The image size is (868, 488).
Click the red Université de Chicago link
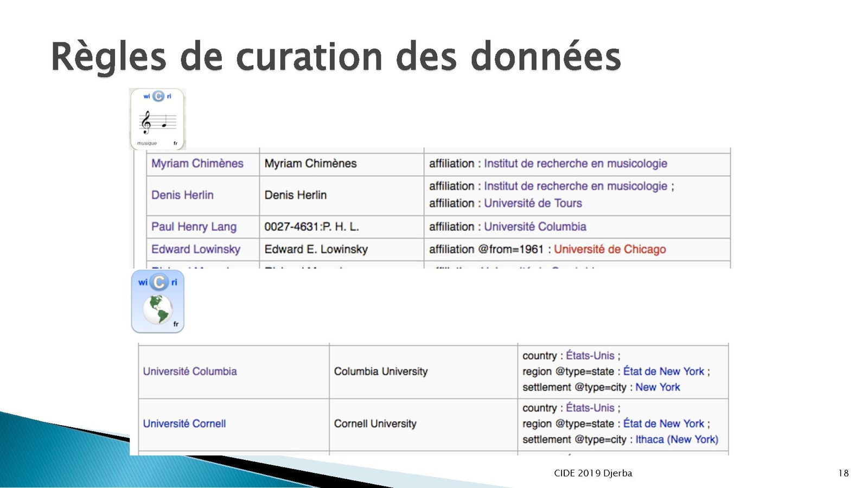pos(610,249)
